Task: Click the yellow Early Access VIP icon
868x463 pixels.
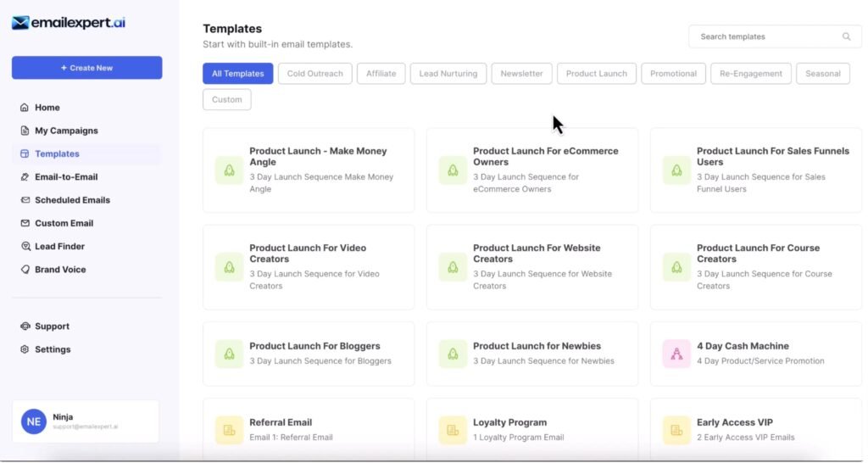Action: coord(676,430)
